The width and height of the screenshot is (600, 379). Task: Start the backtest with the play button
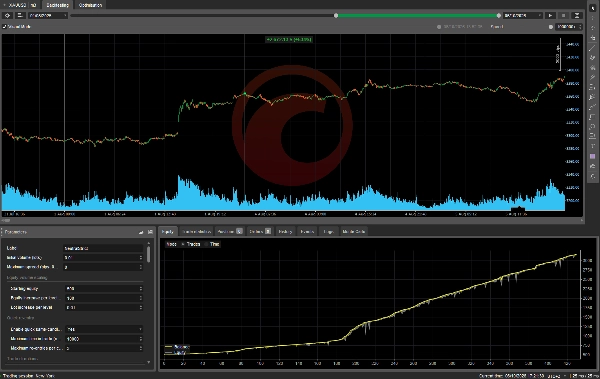click(x=550, y=15)
